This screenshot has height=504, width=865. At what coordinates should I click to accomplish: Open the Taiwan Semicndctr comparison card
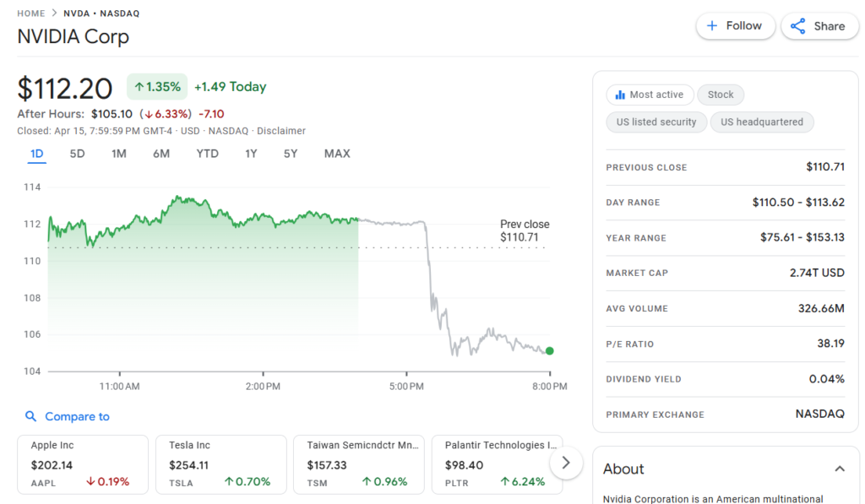pos(359,464)
